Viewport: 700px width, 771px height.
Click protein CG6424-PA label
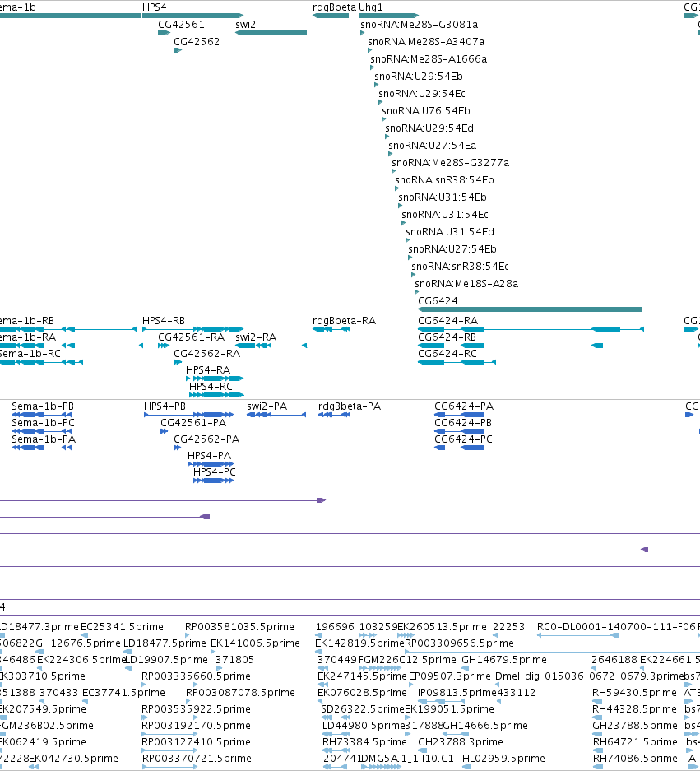click(464, 406)
